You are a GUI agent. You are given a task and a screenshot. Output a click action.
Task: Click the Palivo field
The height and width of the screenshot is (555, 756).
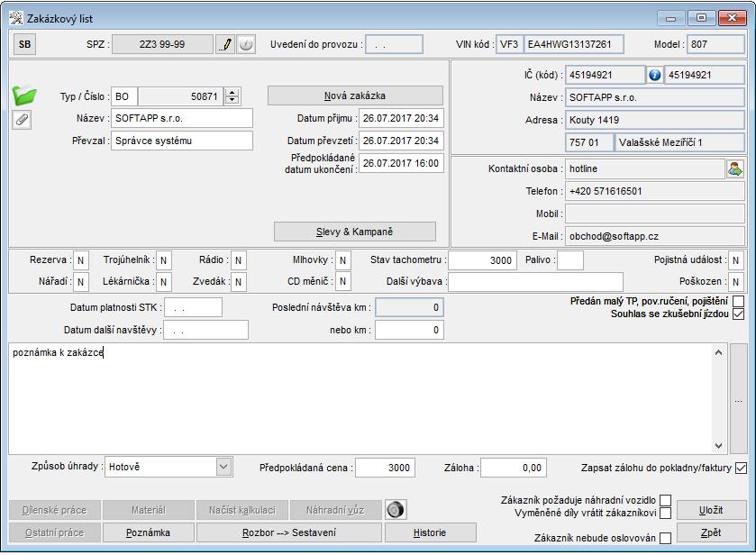pyautogui.click(x=569, y=260)
